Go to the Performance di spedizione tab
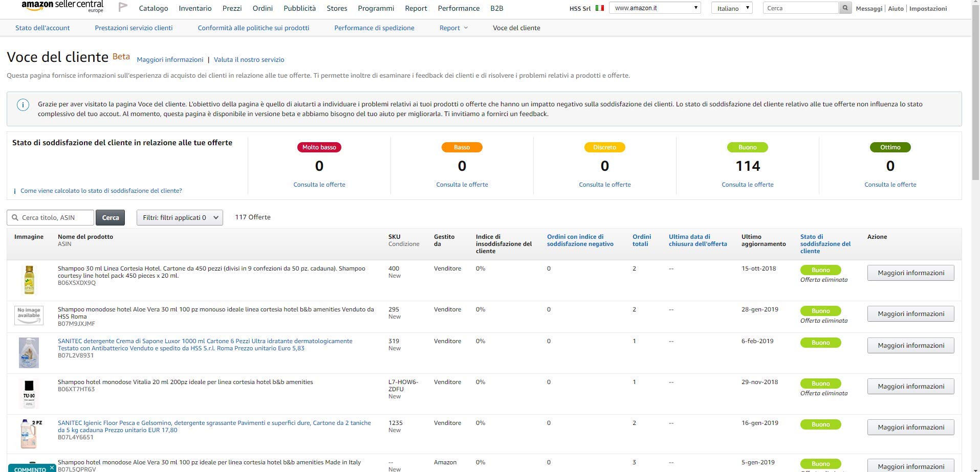980x472 pixels. coord(374,28)
